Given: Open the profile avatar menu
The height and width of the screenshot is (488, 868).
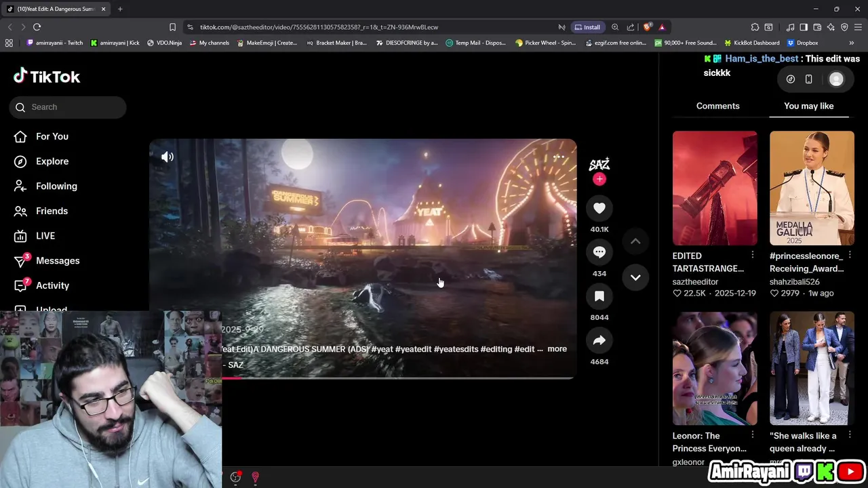Looking at the screenshot, I should pyautogui.click(x=836, y=79).
